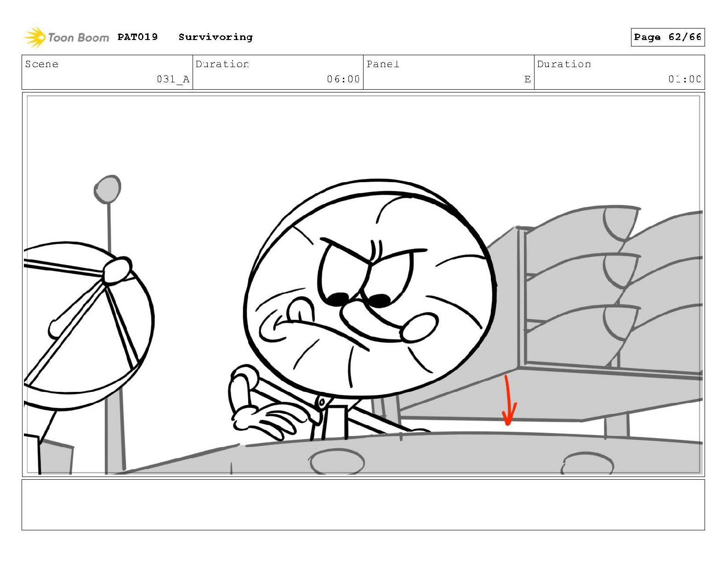Screen dimensions: 728x563
Task: Click the panel duration value 01:00
Action: click(x=685, y=79)
